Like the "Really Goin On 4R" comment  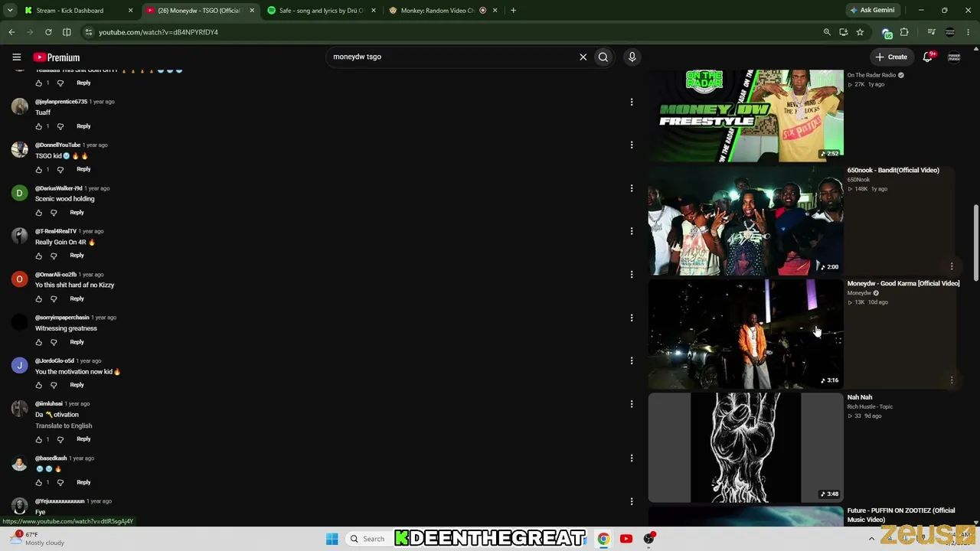point(39,256)
